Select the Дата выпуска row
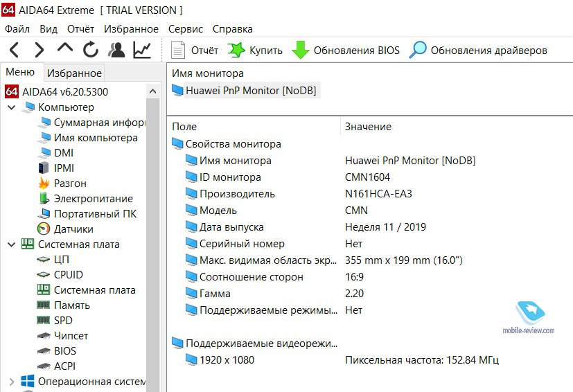Screen dimensions: 573x392 pyautogui.click(x=224, y=227)
